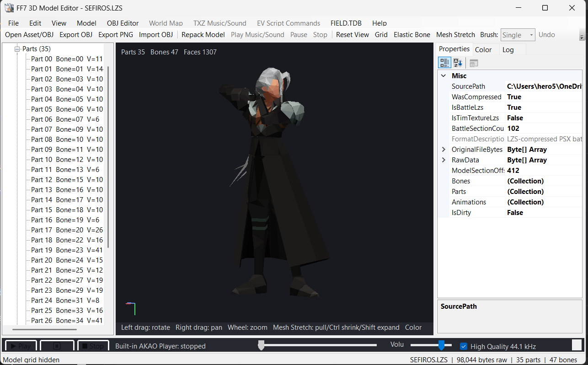Click the SourcePath value field
Viewport: 588px width, 365px height.
pyautogui.click(x=544, y=86)
